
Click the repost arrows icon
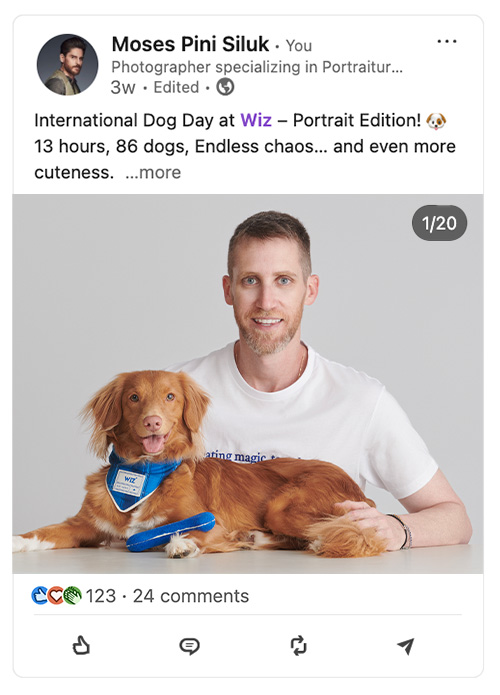tap(298, 646)
